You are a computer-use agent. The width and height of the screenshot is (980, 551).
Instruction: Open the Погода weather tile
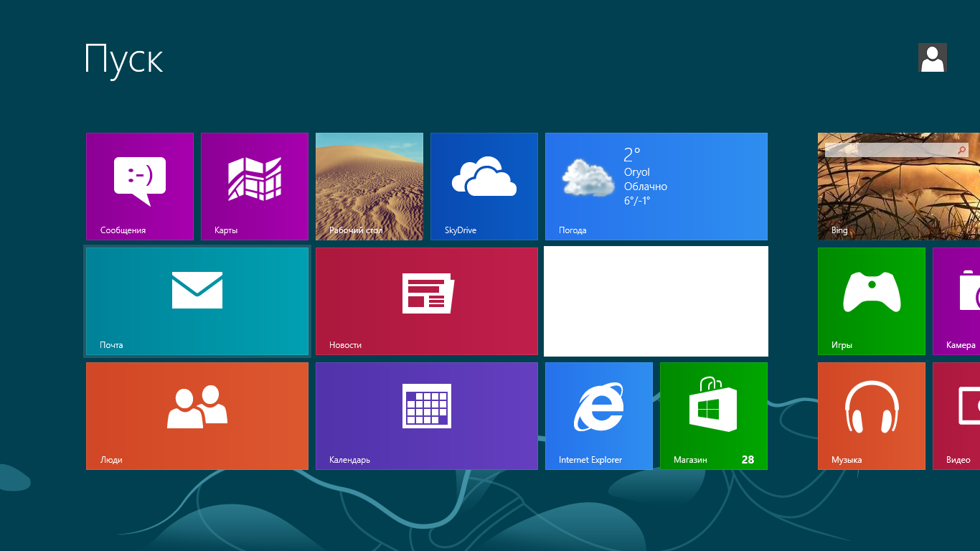point(656,187)
